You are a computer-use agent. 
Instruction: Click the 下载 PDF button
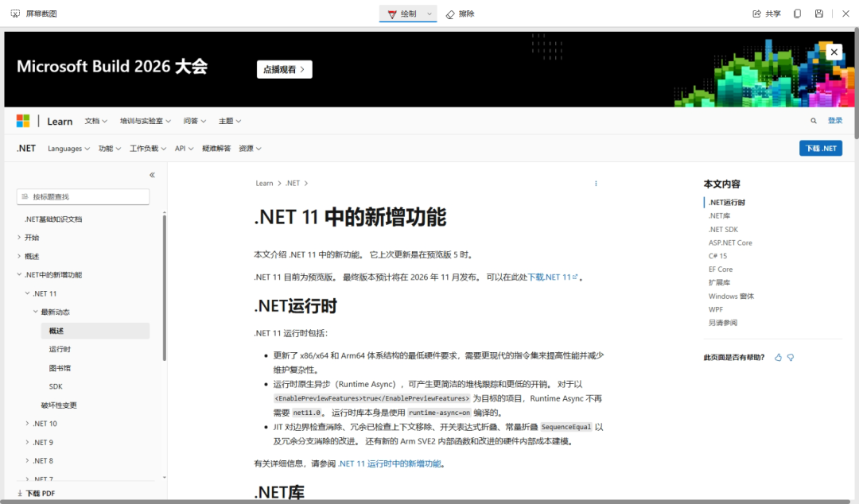click(x=36, y=493)
